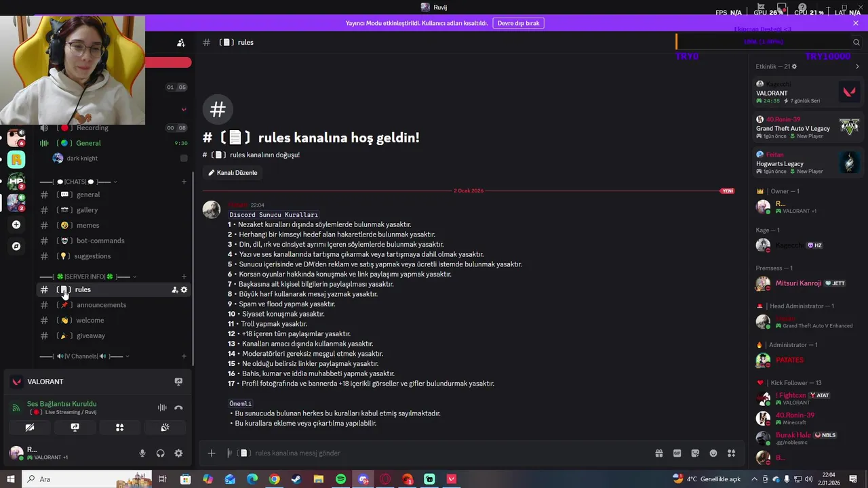Select member Burak Hale
Viewport: 868px width, 488px height.
(808, 437)
